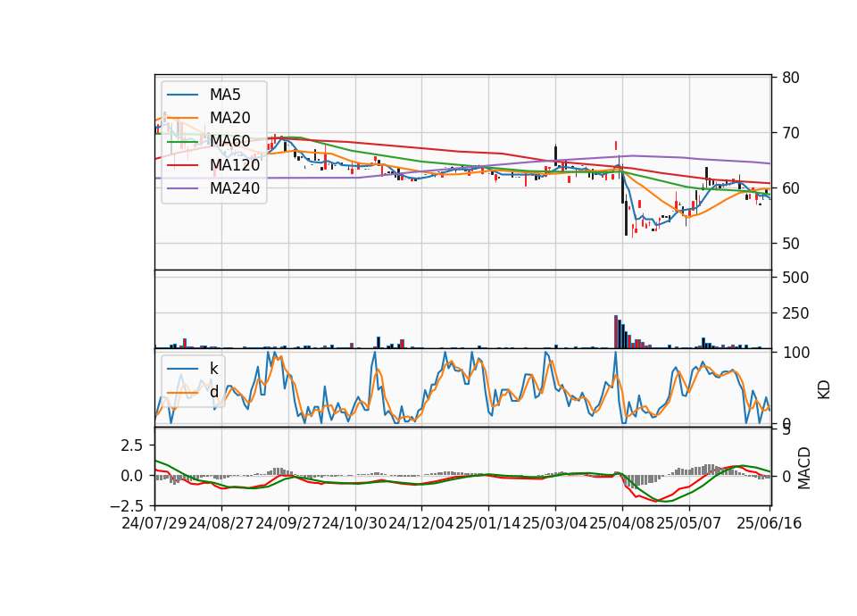Click the MACD left axis value −2.5
857x616 pixels.
127,505
